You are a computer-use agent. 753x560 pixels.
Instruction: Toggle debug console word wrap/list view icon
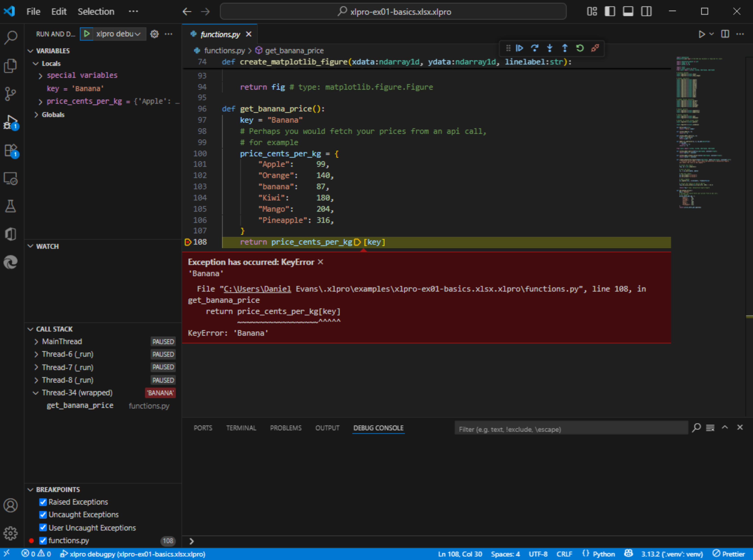(710, 428)
